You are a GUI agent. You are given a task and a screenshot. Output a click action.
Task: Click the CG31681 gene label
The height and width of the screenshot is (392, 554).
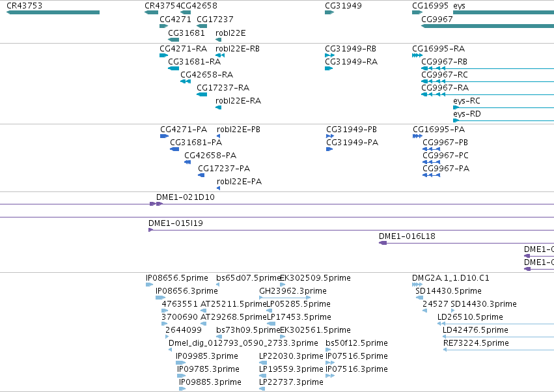[186, 33]
